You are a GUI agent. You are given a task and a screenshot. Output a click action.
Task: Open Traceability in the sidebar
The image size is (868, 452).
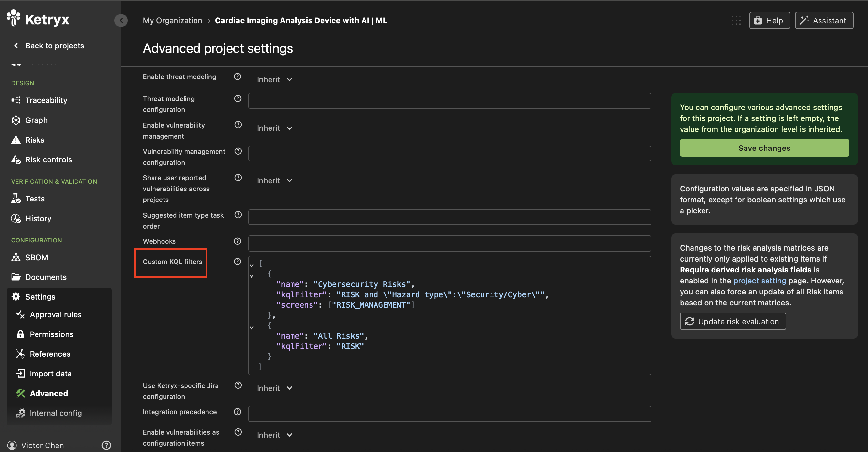[x=39, y=100]
